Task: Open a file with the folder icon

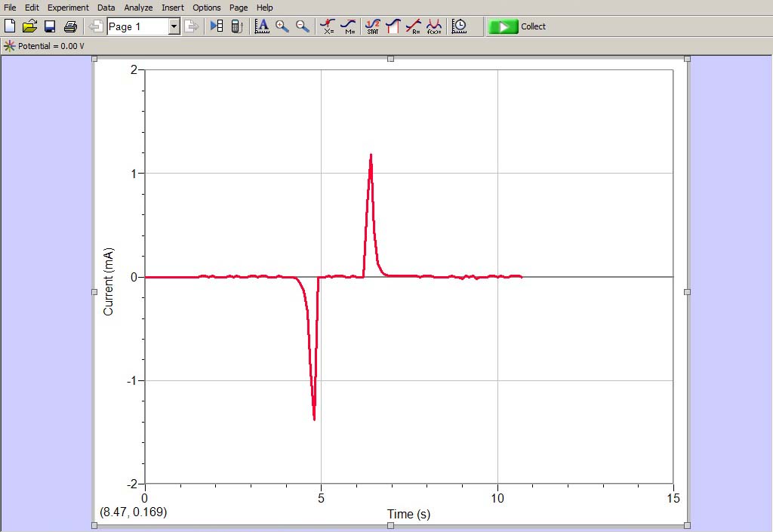Action: pyautogui.click(x=29, y=26)
